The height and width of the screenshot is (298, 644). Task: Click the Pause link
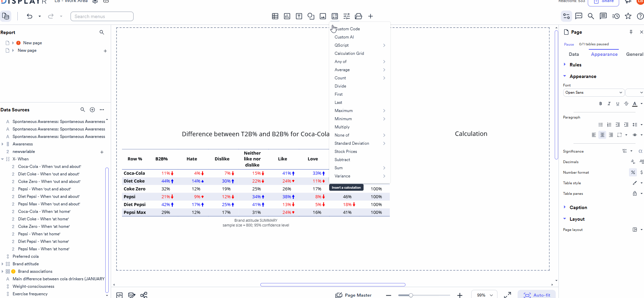pyautogui.click(x=569, y=44)
